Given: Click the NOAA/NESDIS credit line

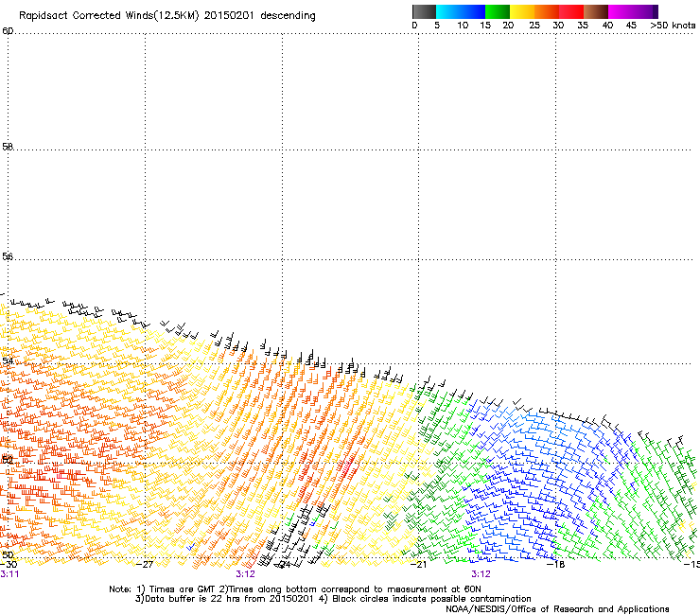Looking at the screenshot, I should point(557,609).
